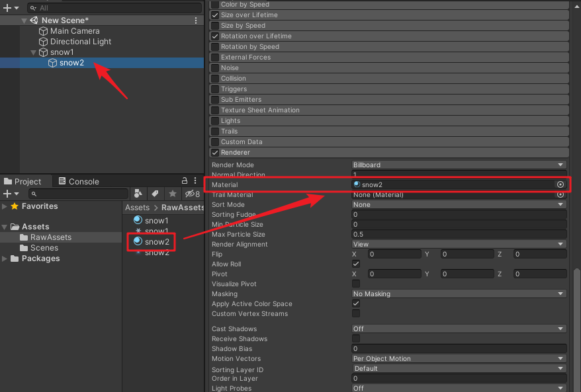Click the Material object picker circle icon

point(560,184)
